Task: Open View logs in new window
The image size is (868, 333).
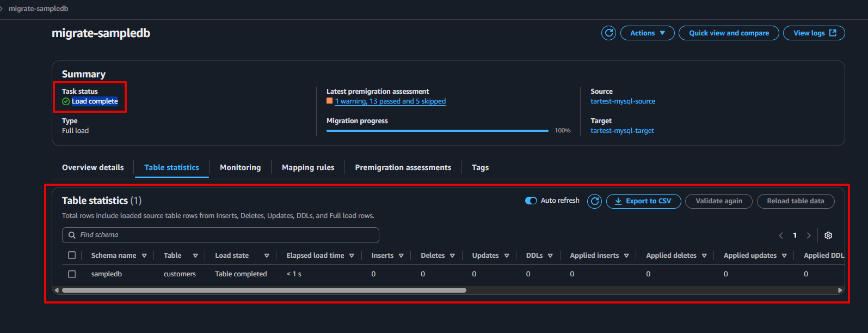Action: 814,33
